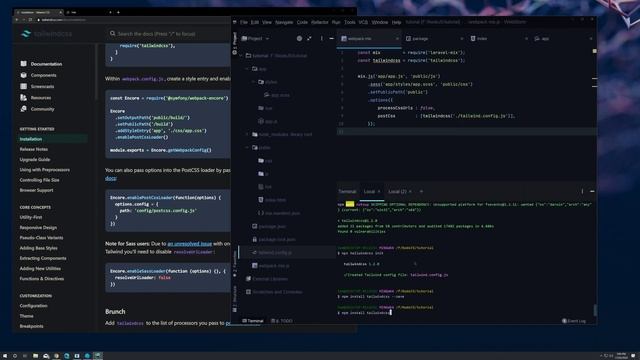Open the Terminal tool window button at the bottom
The width and height of the screenshot is (640, 360).
(x=253, y=321)
